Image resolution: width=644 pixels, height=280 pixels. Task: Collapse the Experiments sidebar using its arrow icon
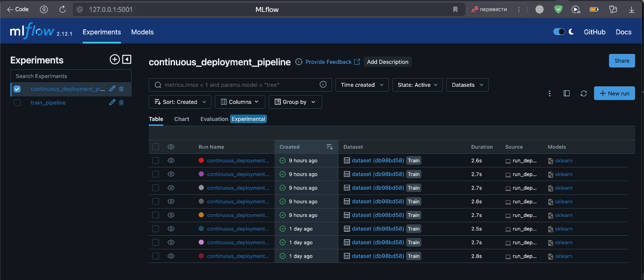[126, 59]
